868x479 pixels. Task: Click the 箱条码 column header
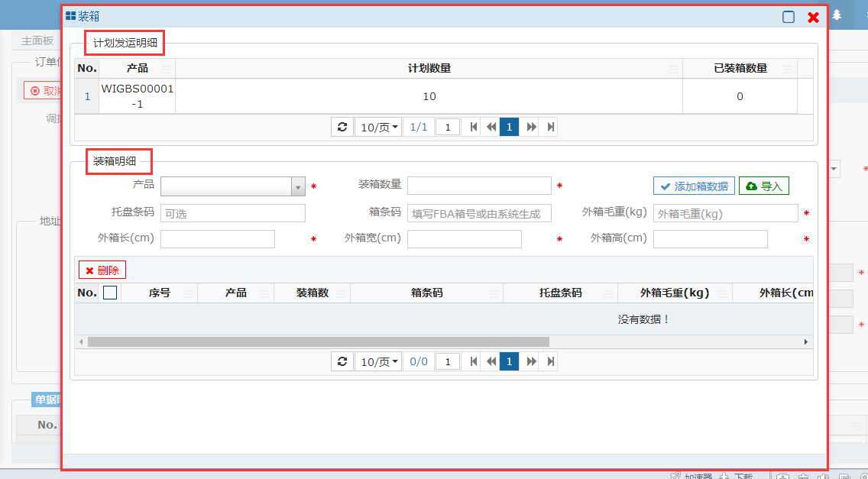pos(427,293)
